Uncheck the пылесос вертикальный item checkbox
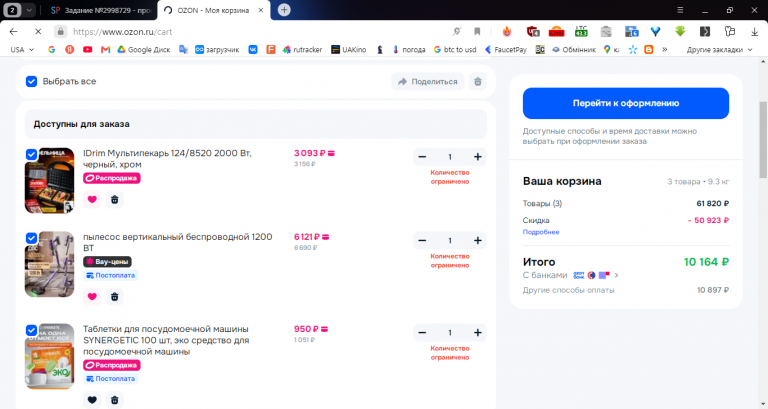This screenshot has width=768, height=409. [31, 238]
